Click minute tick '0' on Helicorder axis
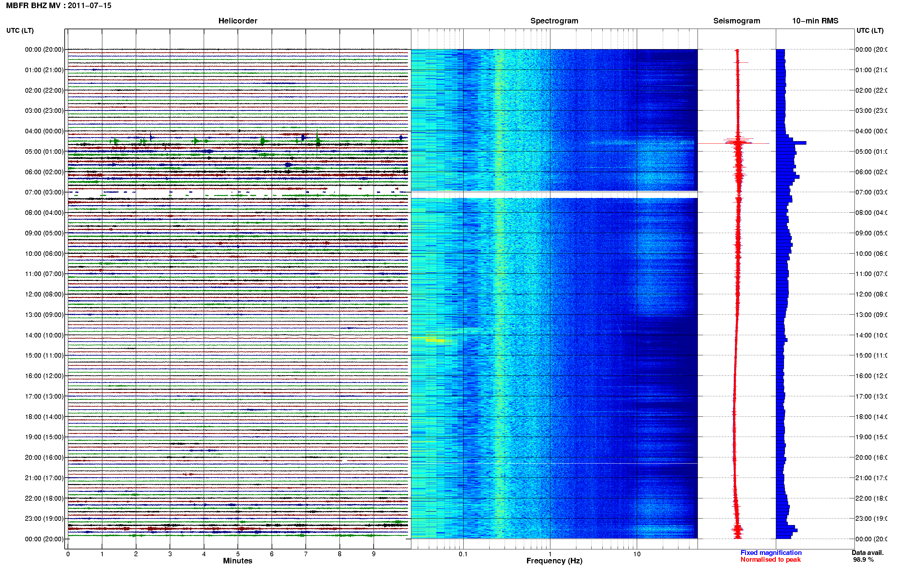This screenshot has height=578, width=924. tap(68, 554)
